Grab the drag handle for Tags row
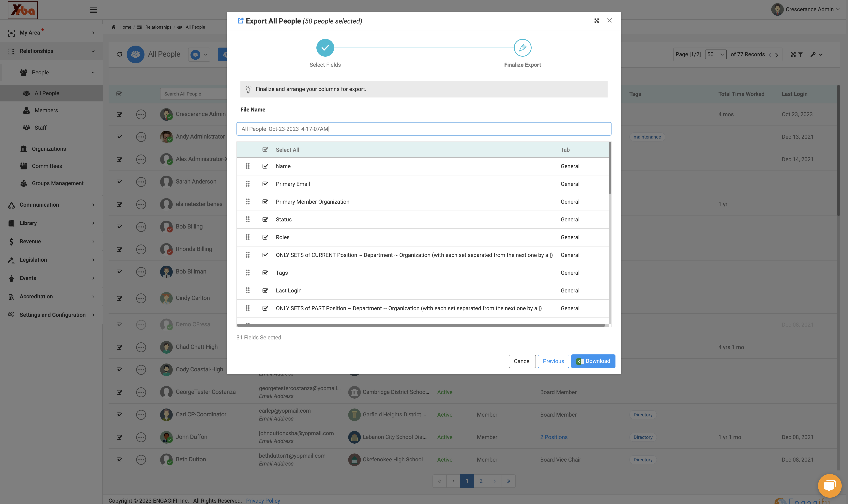 (x=248, y=273)
